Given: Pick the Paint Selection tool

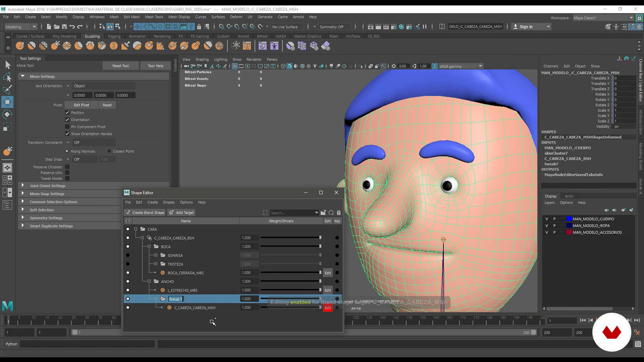Looking at the screenshot, I should coord(7,89).
